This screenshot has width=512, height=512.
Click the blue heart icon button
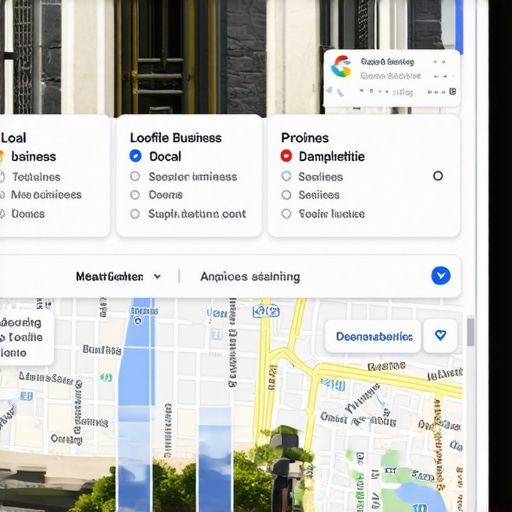(x=440, y=335)
